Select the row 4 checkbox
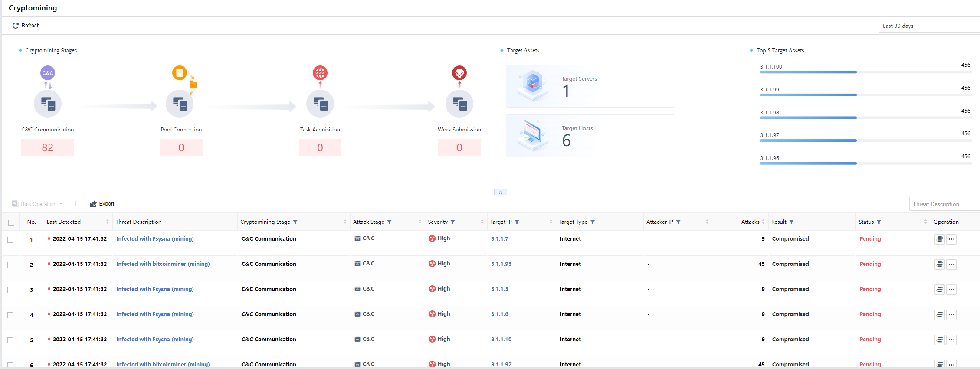The height and width of the screenshot is (369, 980). coord(11,315)
